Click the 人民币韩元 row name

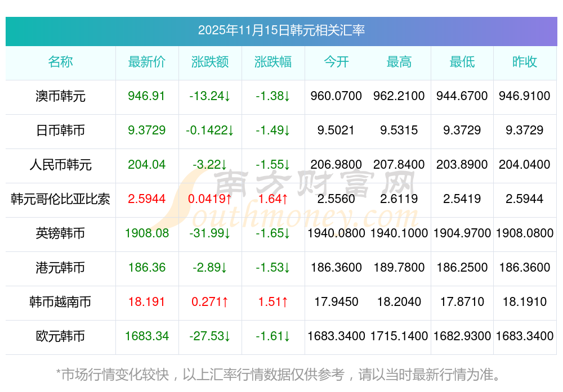point(60,165)
